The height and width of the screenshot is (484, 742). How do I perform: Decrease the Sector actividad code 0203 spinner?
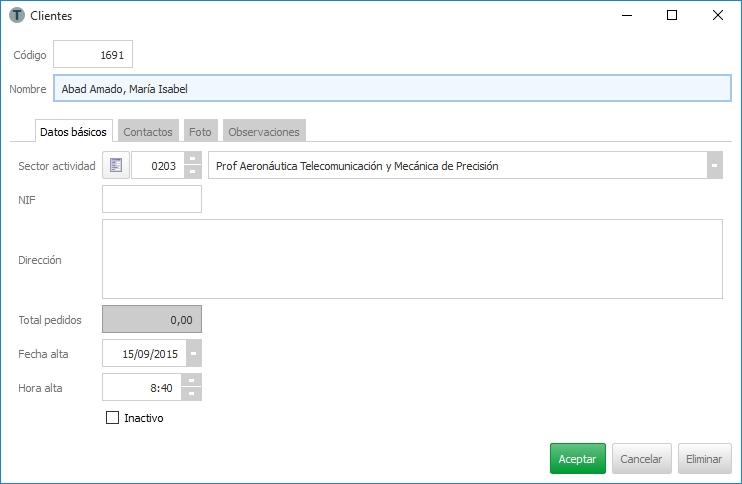click(x=193, y=172)
